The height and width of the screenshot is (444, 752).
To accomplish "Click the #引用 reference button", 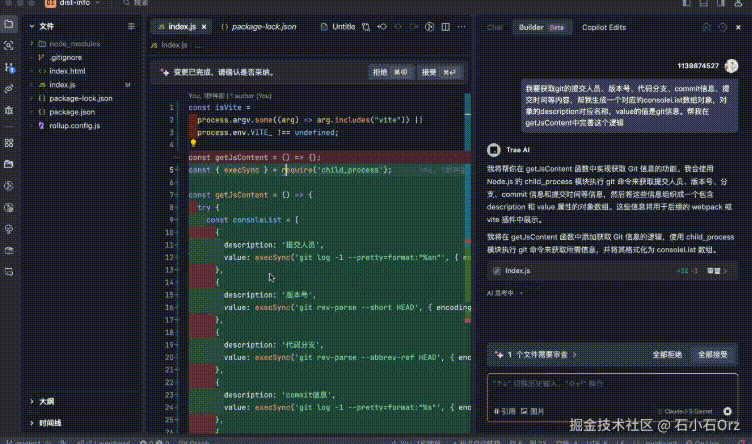I will coord(504,411).
